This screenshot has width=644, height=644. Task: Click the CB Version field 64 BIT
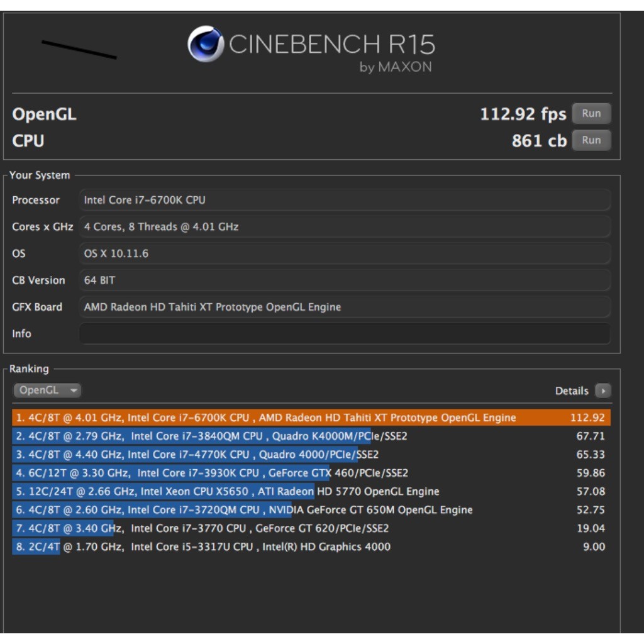click(x=345, y=280)
